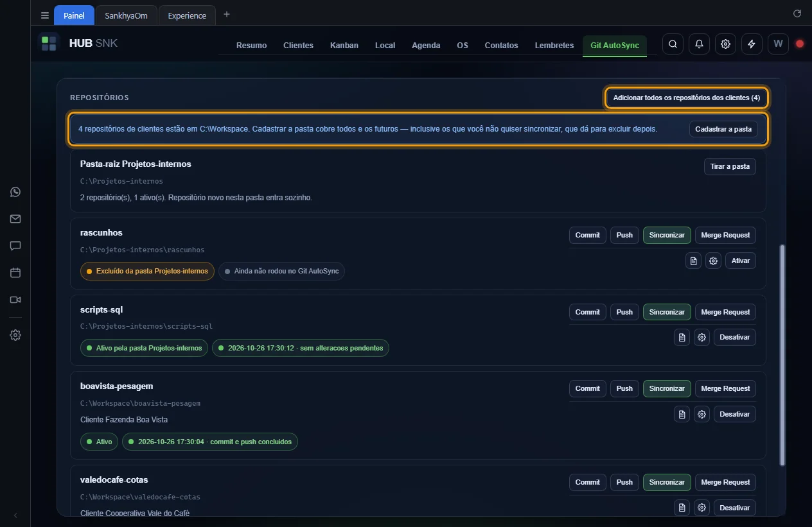Open the settings gear for rascunhos

[x=713, y=261]
